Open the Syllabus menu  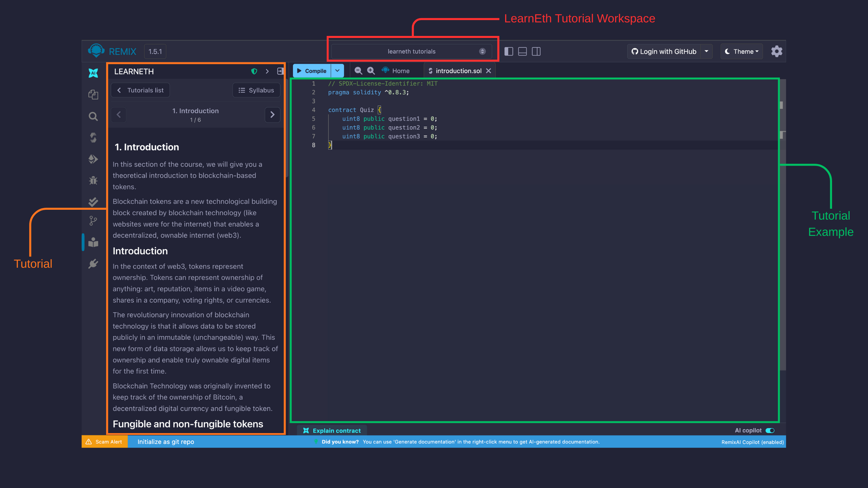(x=256, y=90)
